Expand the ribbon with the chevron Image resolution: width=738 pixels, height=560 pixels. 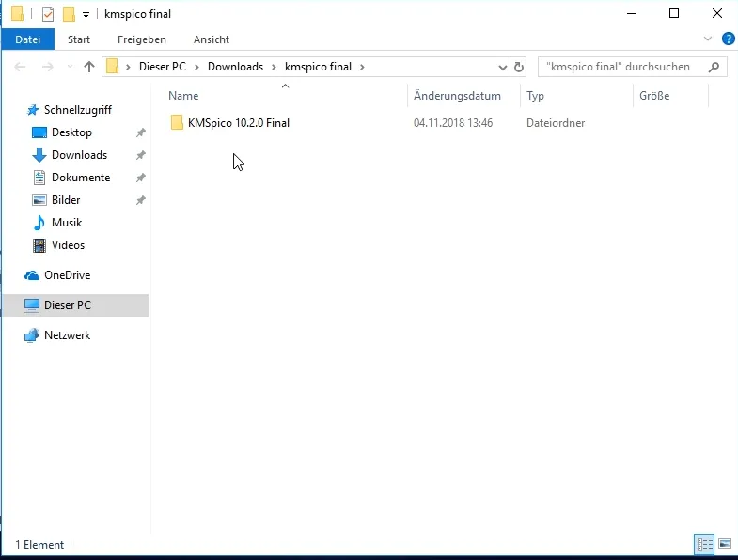point(707,39)
